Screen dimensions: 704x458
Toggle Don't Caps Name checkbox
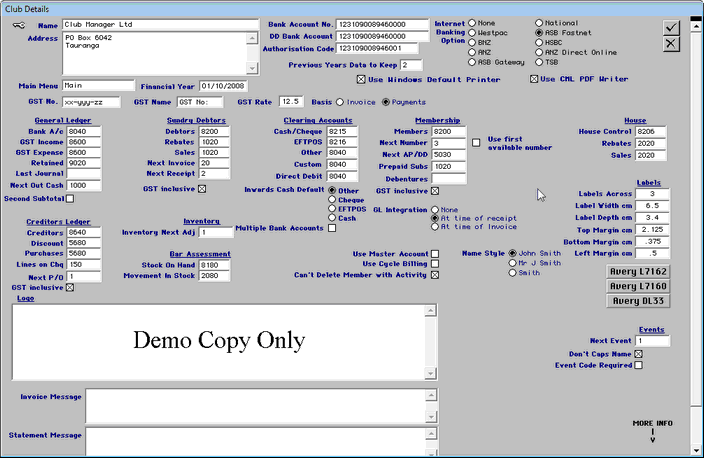click(638, 354)
